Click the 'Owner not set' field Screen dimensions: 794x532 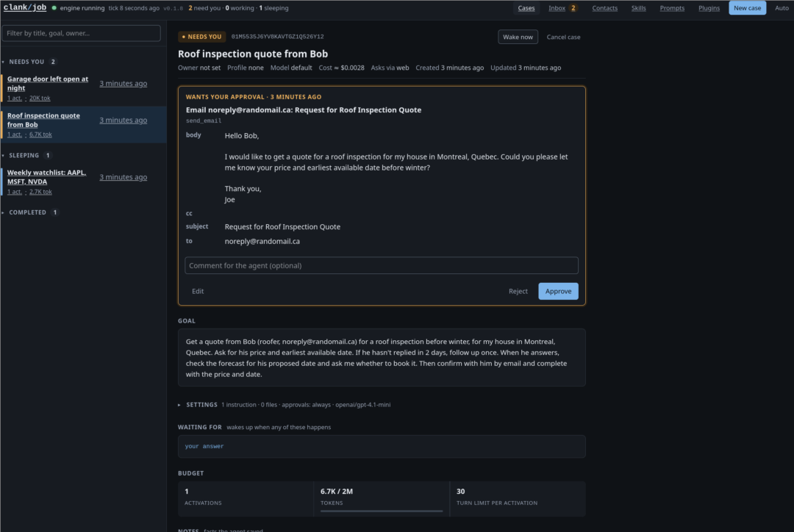point(199,68)
